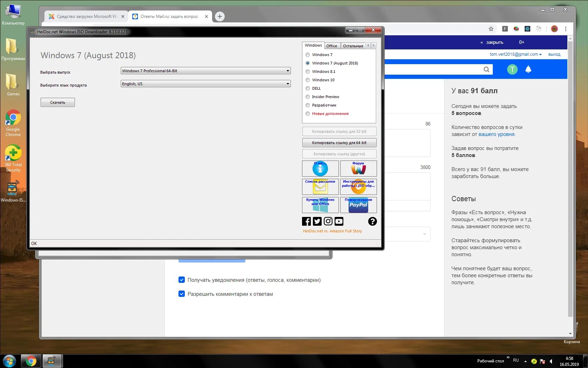Viewport: 588px width, 368px height.
Task: Open HeiDoc.net vs. Amazon Full Story link
Action: point(332,231)
